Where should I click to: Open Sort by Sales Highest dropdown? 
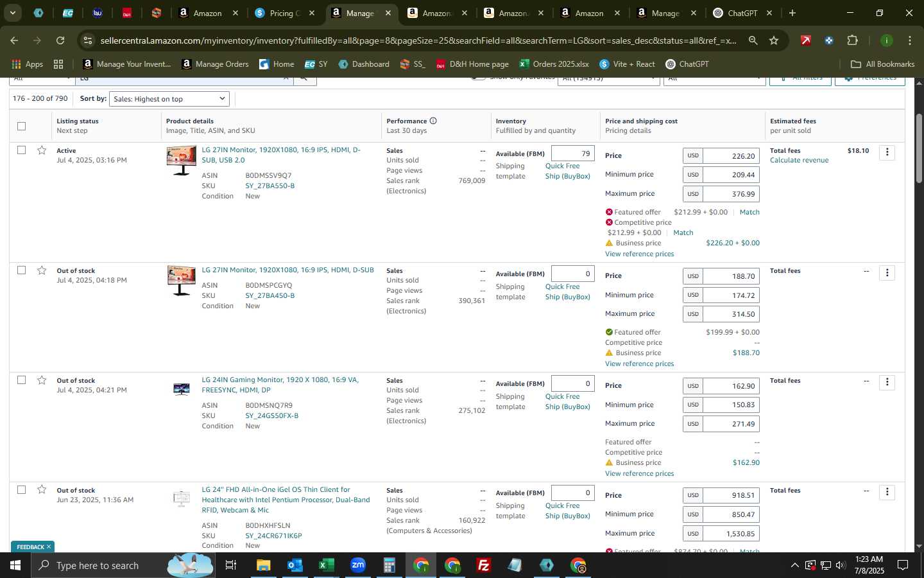point(169,99)
